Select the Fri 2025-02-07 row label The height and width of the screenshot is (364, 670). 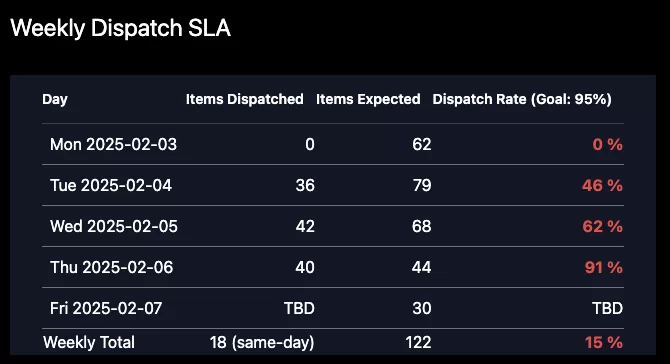tap(106, 308)
